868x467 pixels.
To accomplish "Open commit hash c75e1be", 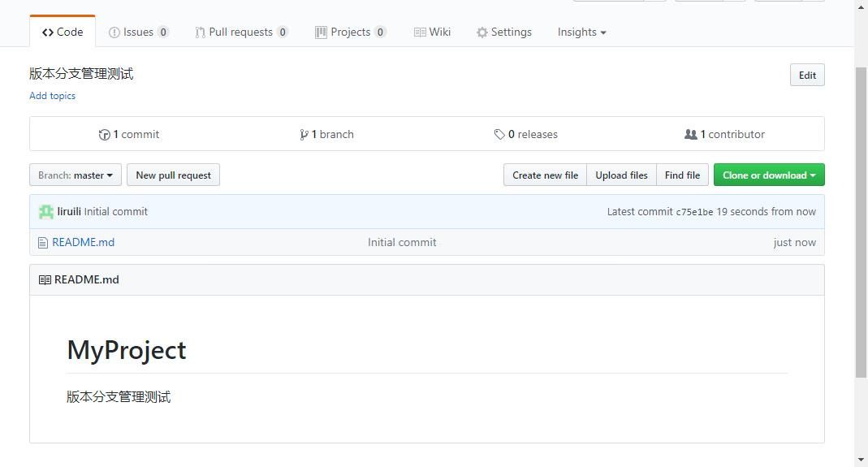I will click(x=694, y=212).
